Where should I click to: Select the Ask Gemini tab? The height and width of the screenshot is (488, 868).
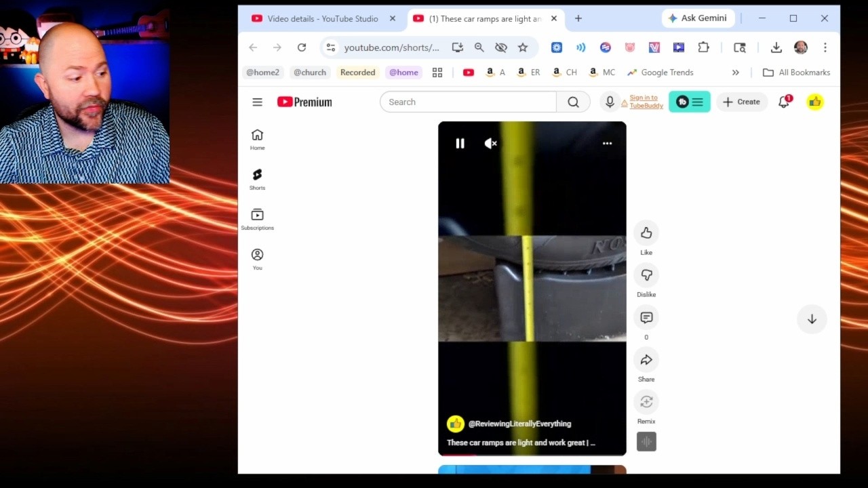coord(698,18)
